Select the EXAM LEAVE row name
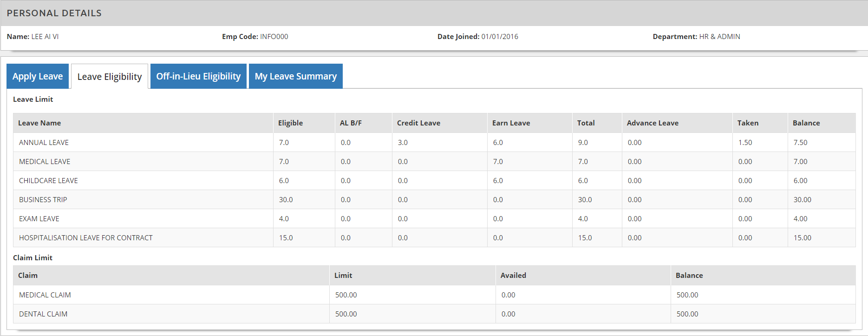Screen dimensions: 868x336 [x=39, y=219]
